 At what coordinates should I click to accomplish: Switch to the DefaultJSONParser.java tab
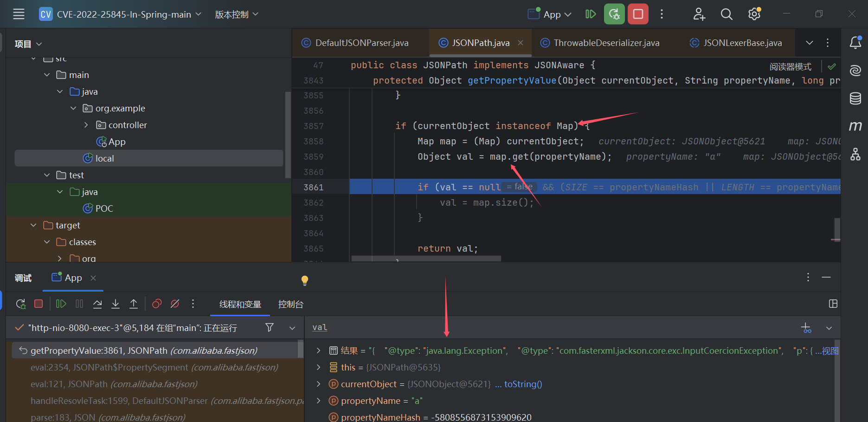click(355, 43)
